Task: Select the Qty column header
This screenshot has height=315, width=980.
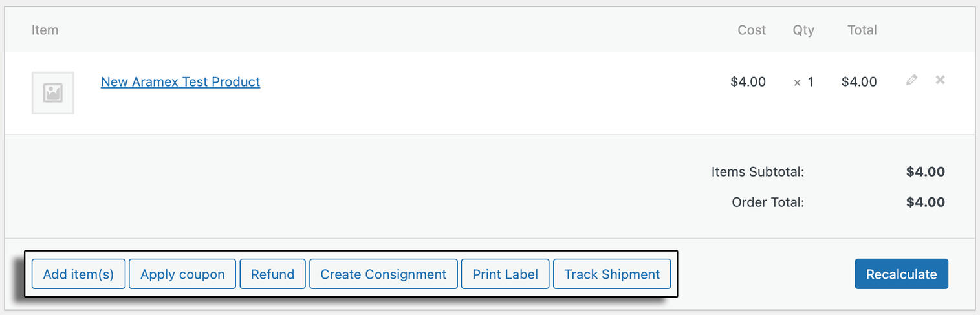Action: coord(803,30)
